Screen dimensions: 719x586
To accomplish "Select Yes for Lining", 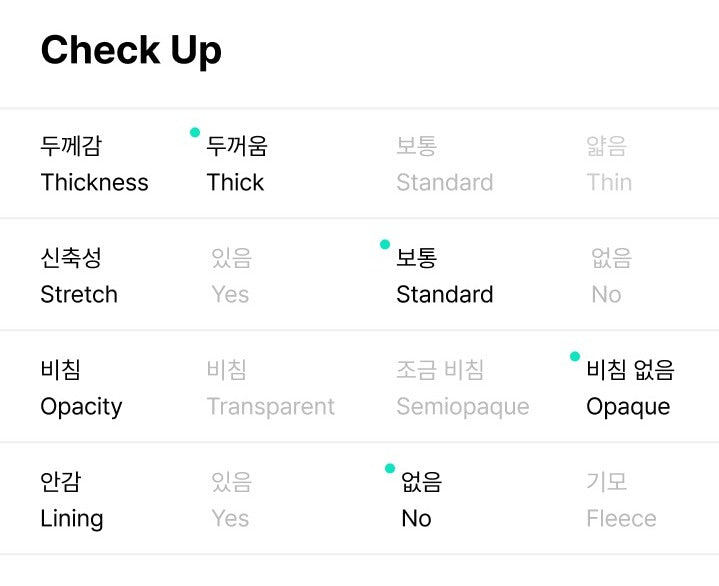I will (231, 501).
